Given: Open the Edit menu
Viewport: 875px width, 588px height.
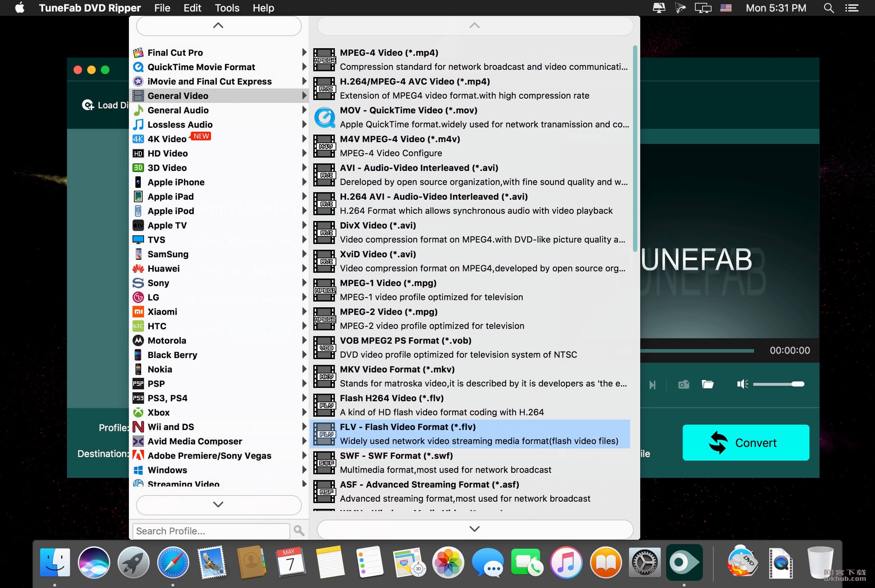Looking at the screenshot, I should click(x=192, y=8).
